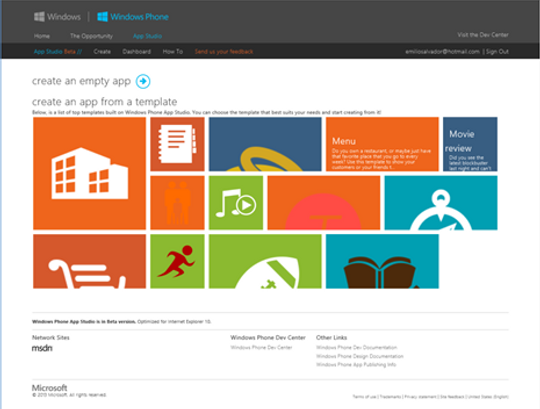Viewport: 540px width, 409px height.
Task: Select App Studio in top navigation
Action: [x=147, y=36]
